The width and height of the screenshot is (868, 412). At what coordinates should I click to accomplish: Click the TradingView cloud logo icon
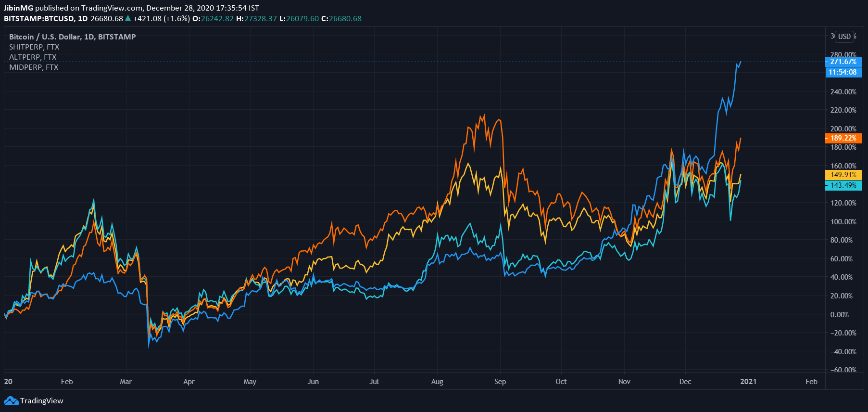[11, 401]
